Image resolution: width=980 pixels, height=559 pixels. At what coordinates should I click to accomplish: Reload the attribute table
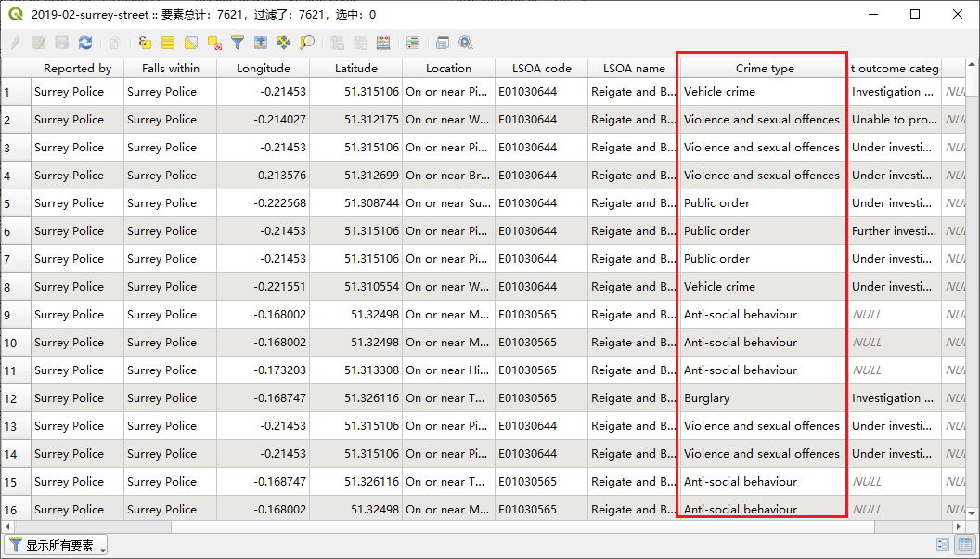[x=85, y=43]
